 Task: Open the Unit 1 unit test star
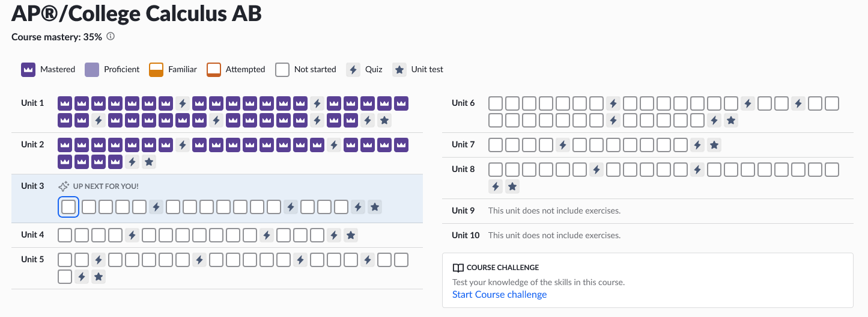pyautogui.click(x=384, y=120)
